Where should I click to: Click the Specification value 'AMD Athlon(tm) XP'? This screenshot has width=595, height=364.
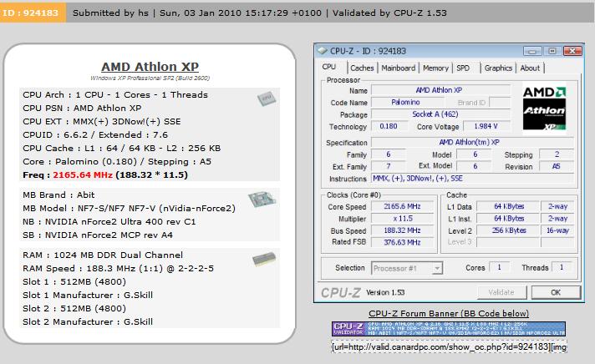click(x=472, y=142)
